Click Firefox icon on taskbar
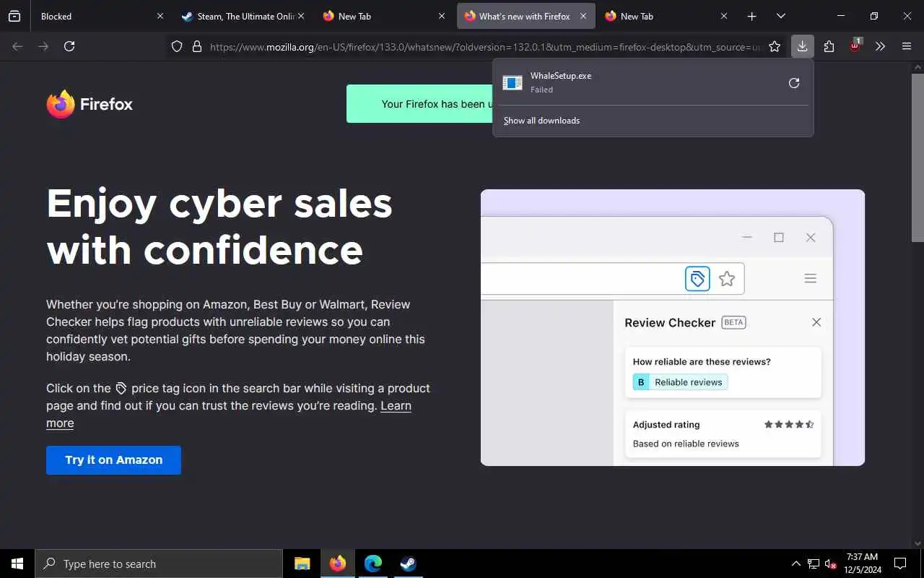This screenshot has width=924, height=578. click(x=338, y=564)
